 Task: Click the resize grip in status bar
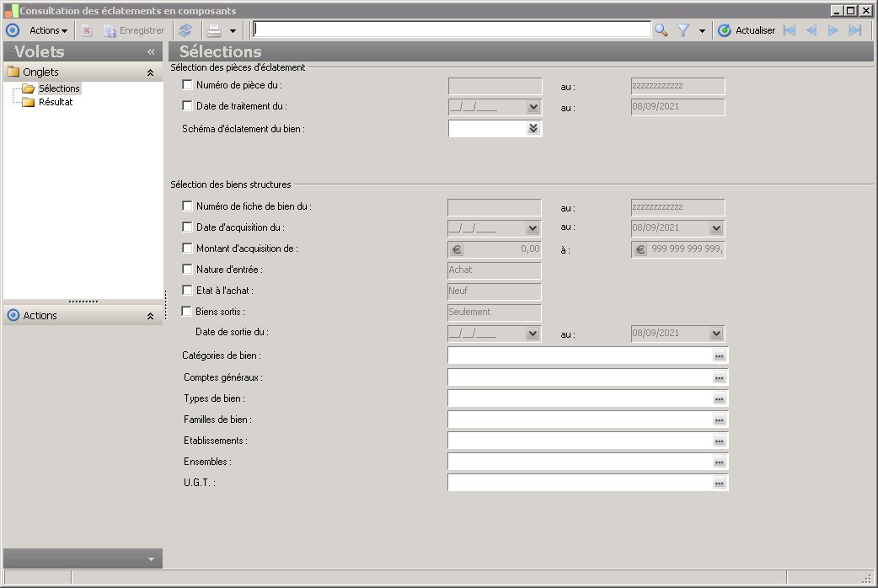coord(867,577)
